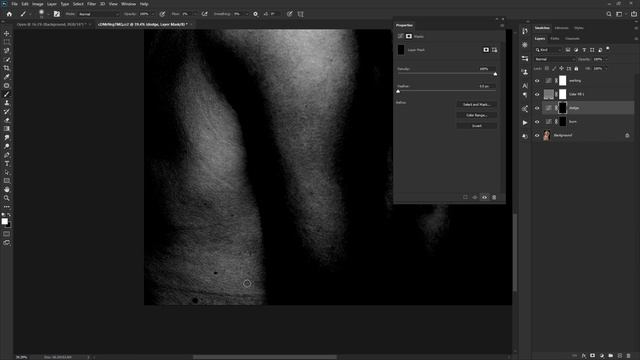
Task: Select the Zoom tool
Action: [x=7, y=198]
